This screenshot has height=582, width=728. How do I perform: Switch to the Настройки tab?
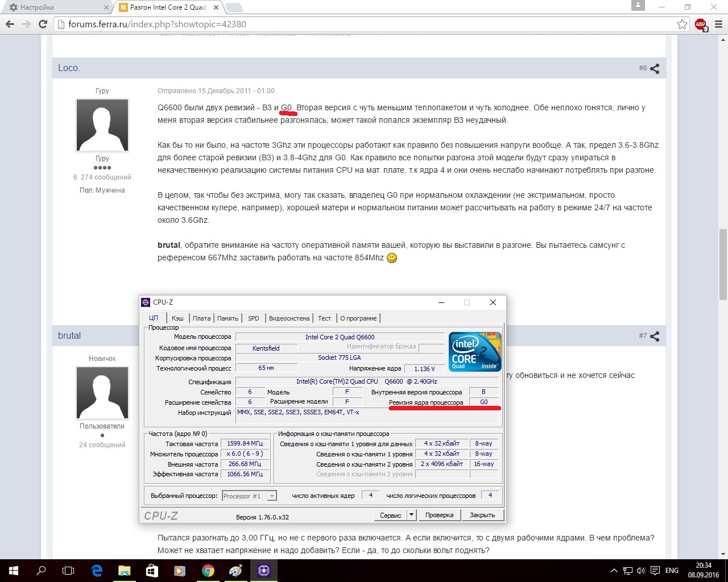(x=57, y=7)
